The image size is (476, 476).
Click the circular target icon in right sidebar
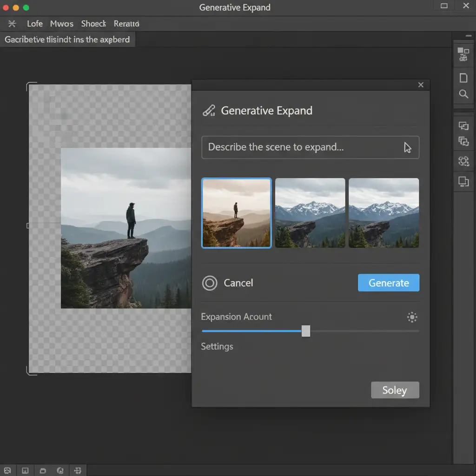click(463, 161)
